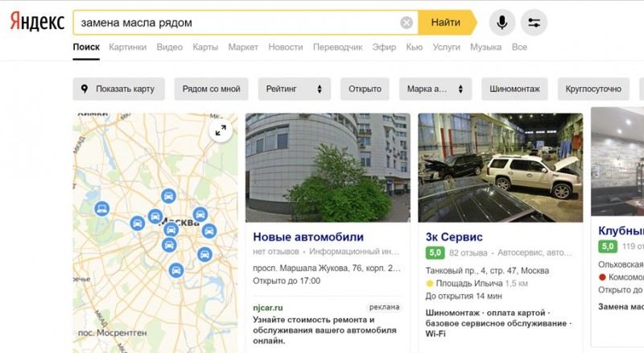Click the Шиномонтаж · оплата картой features text
The height and width of the screenshot is (353, 644).
(497, 323)
